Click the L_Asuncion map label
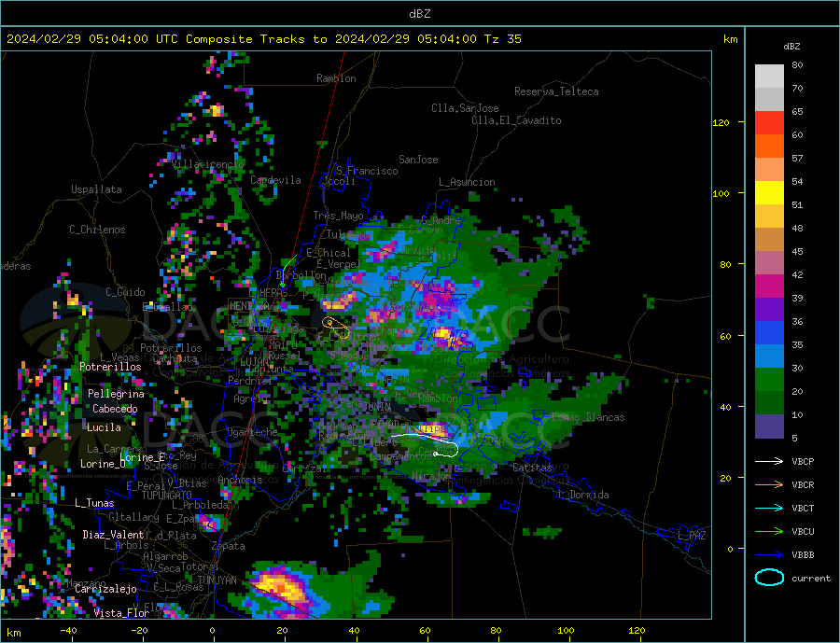Screen dimensions: 840x643 click(x=467, y=182)
